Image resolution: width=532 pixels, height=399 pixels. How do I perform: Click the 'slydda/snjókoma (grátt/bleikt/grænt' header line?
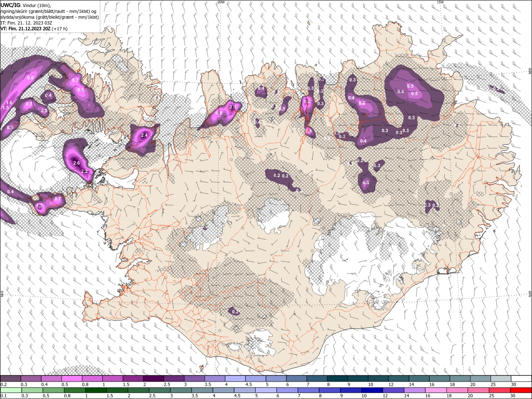coord(49,17)
